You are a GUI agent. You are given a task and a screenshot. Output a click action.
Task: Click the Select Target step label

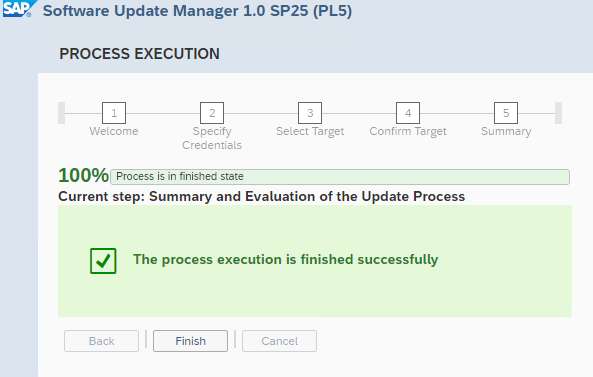[310, 132]
